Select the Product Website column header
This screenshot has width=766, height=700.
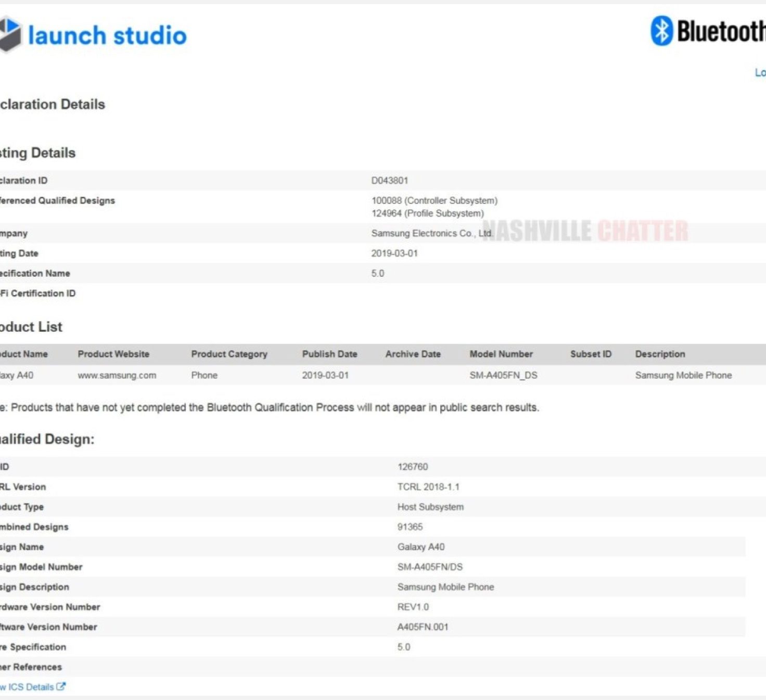tap(113, 354)
